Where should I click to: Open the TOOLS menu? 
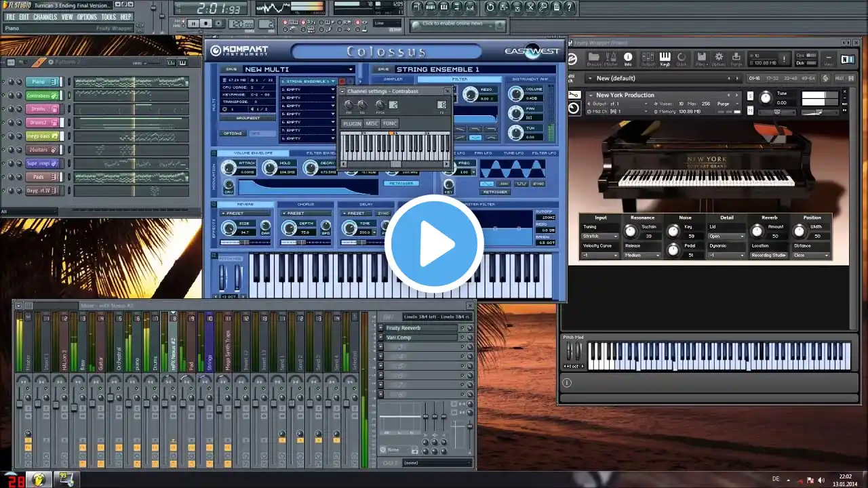click(108, 17)
